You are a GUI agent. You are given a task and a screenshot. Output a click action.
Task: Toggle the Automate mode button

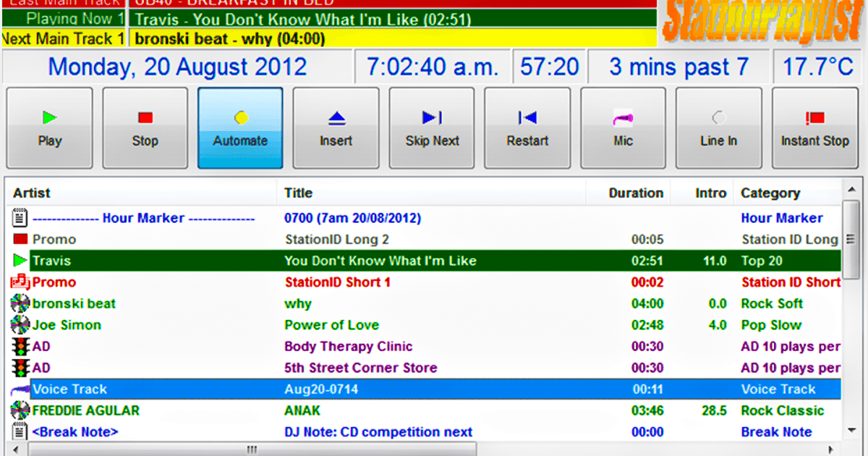pyautogui.click(x=240, y=128)
